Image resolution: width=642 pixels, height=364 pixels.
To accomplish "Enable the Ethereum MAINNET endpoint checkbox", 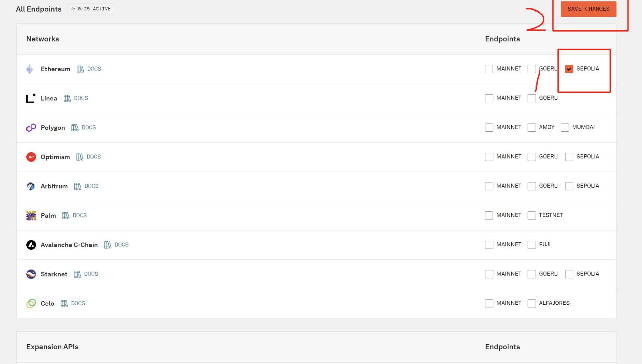I will (x=489, y=69).
